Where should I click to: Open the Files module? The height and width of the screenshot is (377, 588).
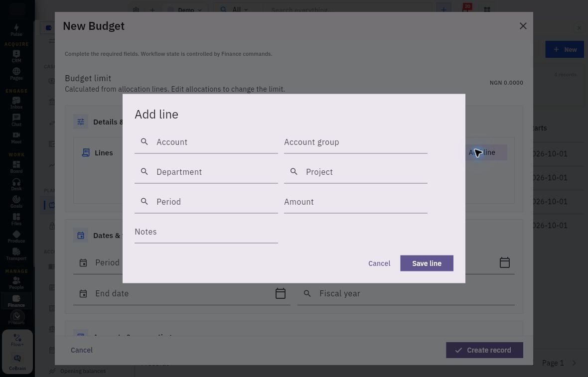coord(16,219)
